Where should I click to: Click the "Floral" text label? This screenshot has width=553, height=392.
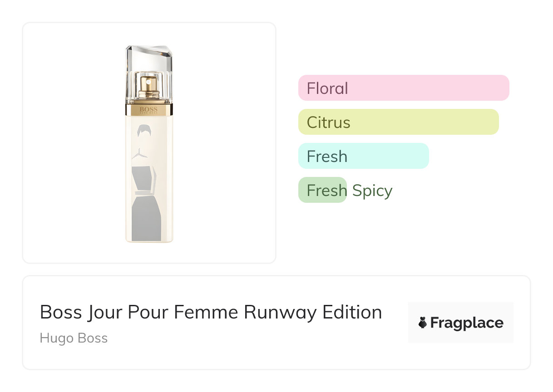pos(327,88)
